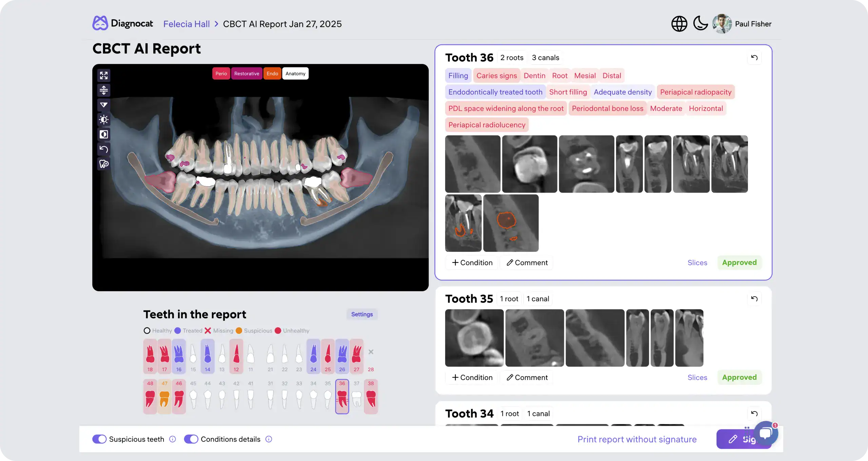Click the tooth mask overlay icon
Image resolution: width=868 pixels, height=461 pixels.
[104, 164]
